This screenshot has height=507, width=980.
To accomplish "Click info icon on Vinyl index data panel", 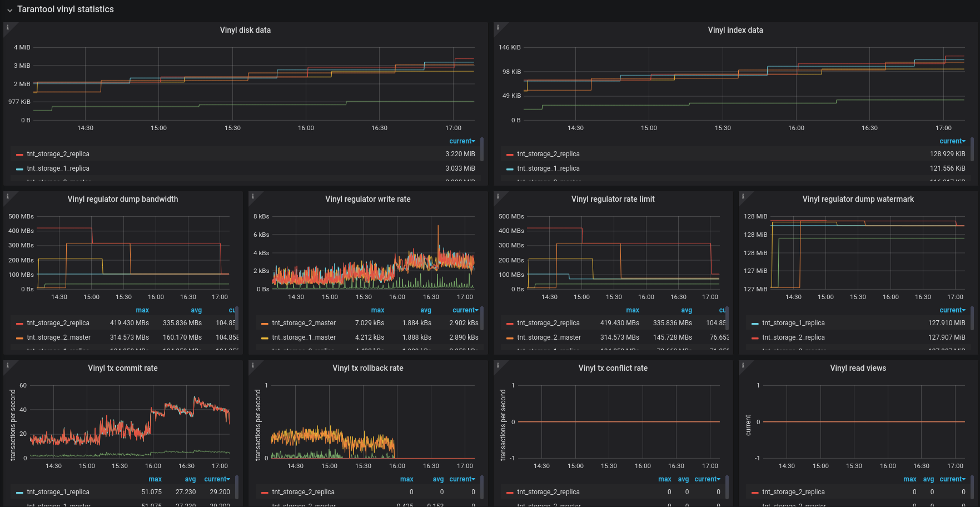I will (498, 27).
